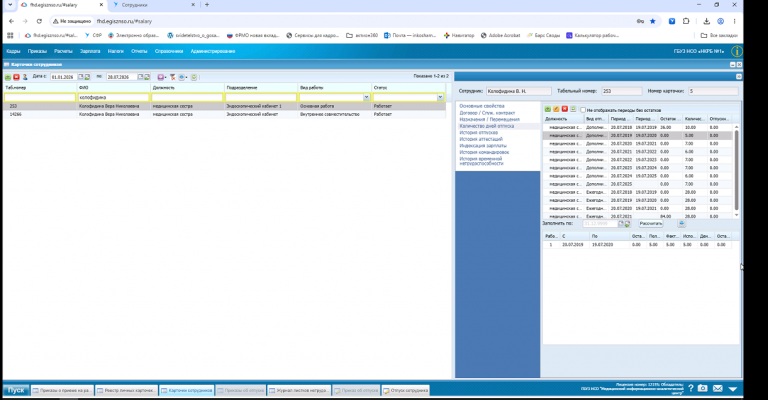Click refresh icon in cards toolbar

pyautogui.click(x=194, y=77)
